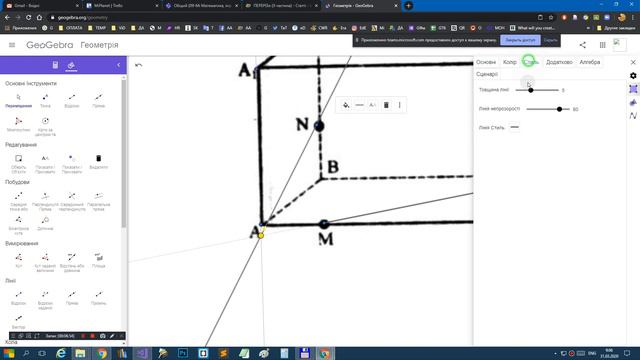Open label style option in floating style bar
640x360 pixels.
coord(372,105)
